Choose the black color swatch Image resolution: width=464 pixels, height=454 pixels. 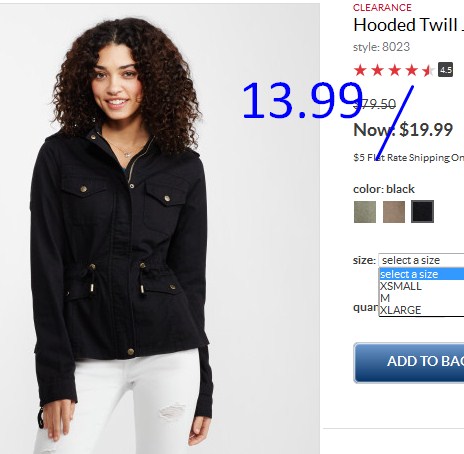[422, 212]
